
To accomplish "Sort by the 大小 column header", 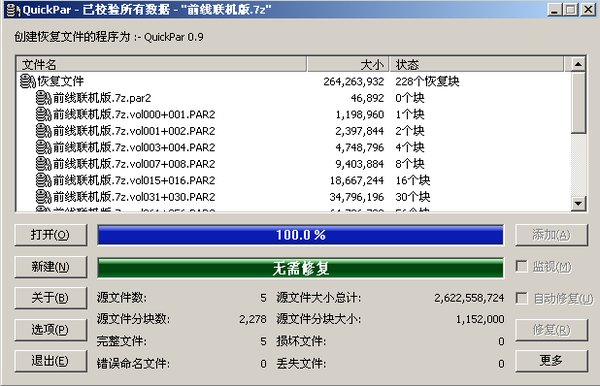I will [x=348, y=65].
